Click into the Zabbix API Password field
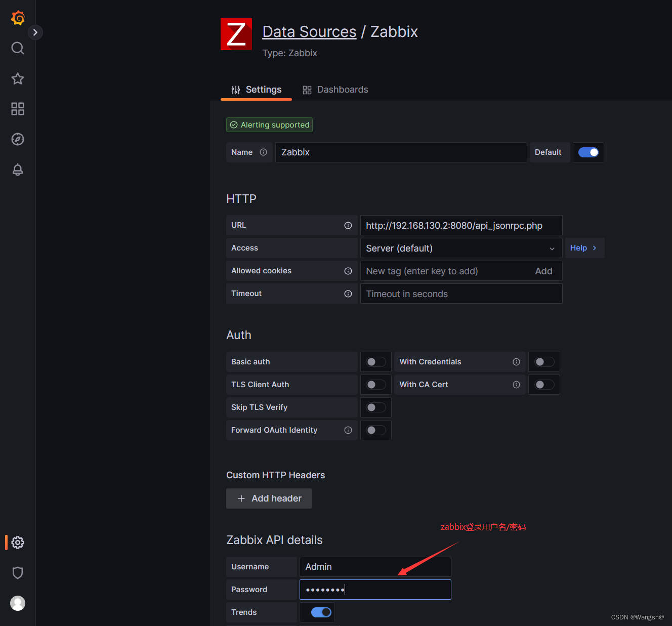672x626 pixels. click(x=375, y=590)
